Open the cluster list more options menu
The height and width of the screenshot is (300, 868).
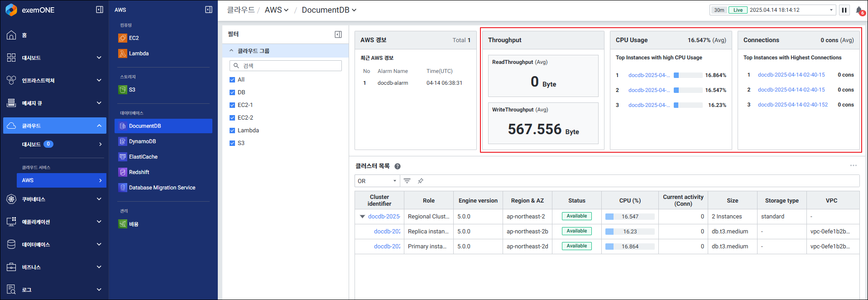[853, 166]
